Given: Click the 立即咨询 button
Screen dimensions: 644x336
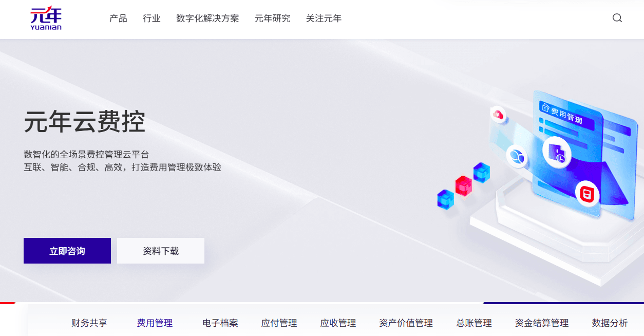Looking at the screenshot, I should point(67,251).
